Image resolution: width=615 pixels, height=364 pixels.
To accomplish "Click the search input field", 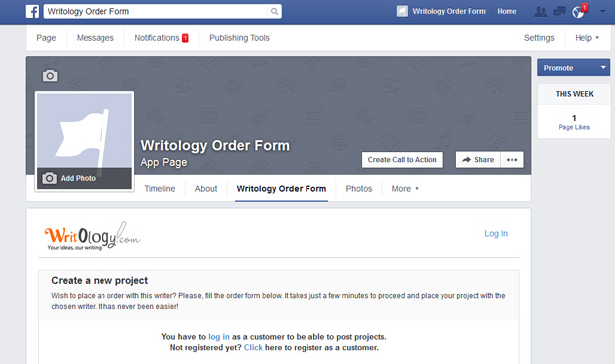I will (156, 11).
